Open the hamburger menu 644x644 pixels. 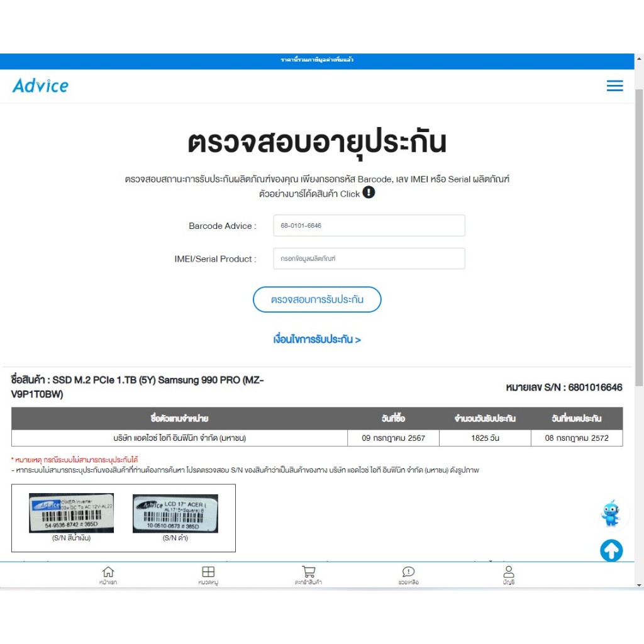(x=614, y=86)
